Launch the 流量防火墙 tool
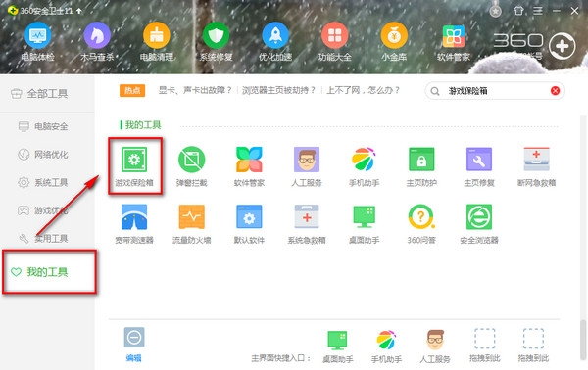 pyautogui.click(x=192, y=224)
